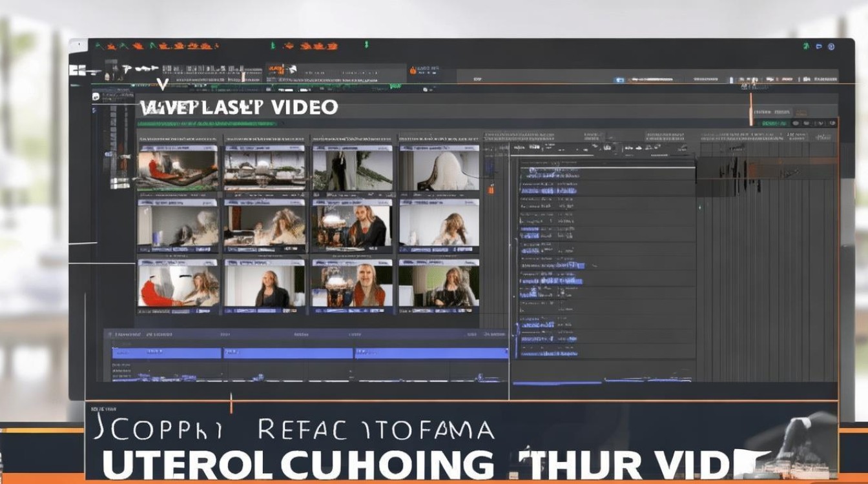
Task: Click the orange flame icon in the top toolbar
Action: [x=412, y=70]
